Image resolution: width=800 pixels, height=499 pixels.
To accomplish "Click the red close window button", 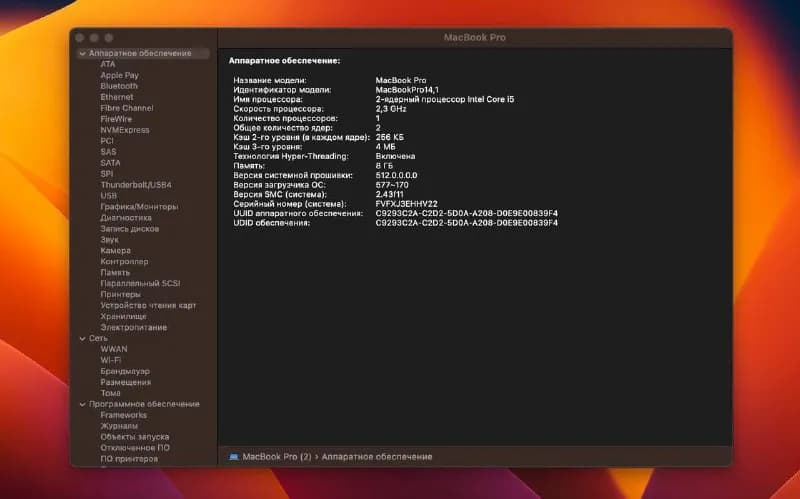I will (80, 38).
